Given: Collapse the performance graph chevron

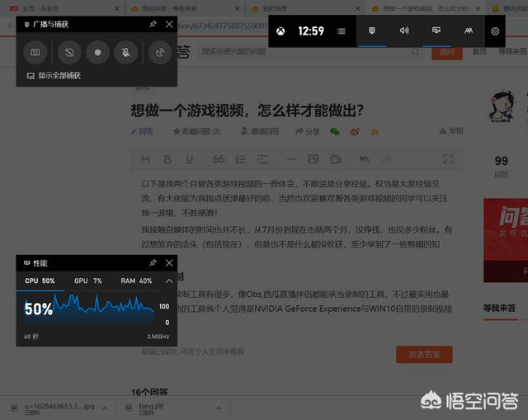Looking at the screenshot, I should [x=168, y=281].
